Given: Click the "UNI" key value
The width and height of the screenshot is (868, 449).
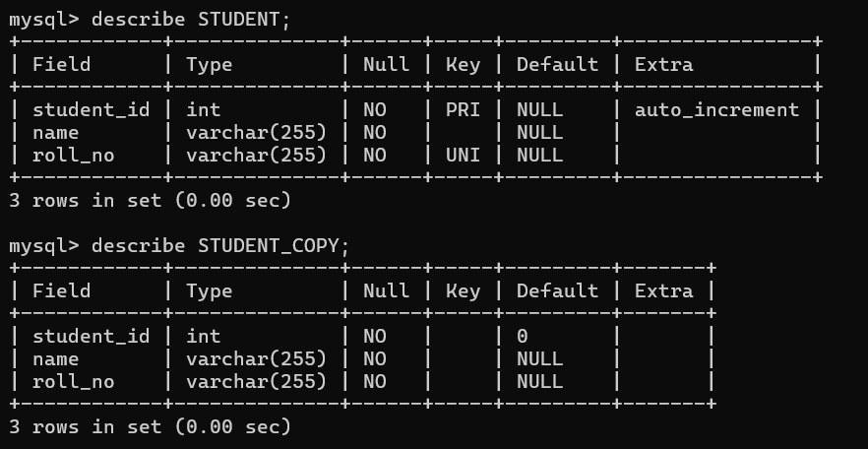Looking at the screenshot, I should [x=463, y=155].
